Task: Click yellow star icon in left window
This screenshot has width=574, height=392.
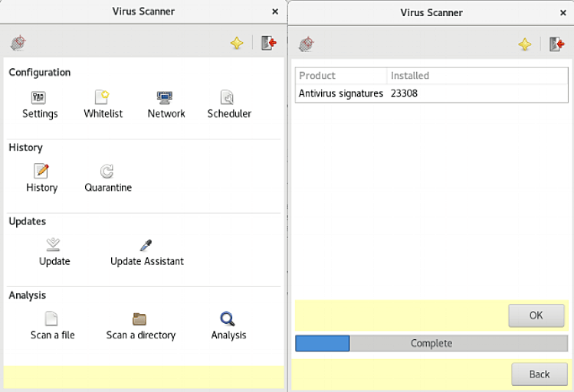Action: point(237,43)
